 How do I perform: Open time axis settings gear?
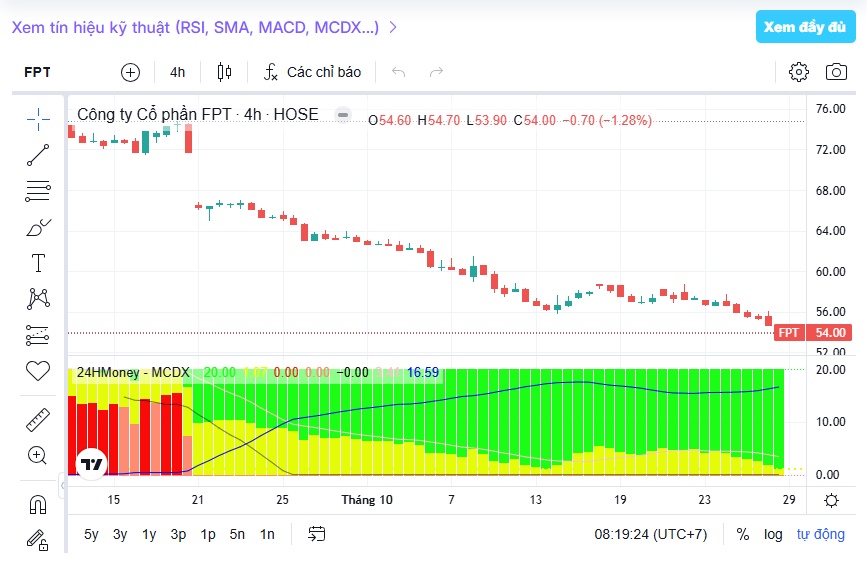[831, 500]
